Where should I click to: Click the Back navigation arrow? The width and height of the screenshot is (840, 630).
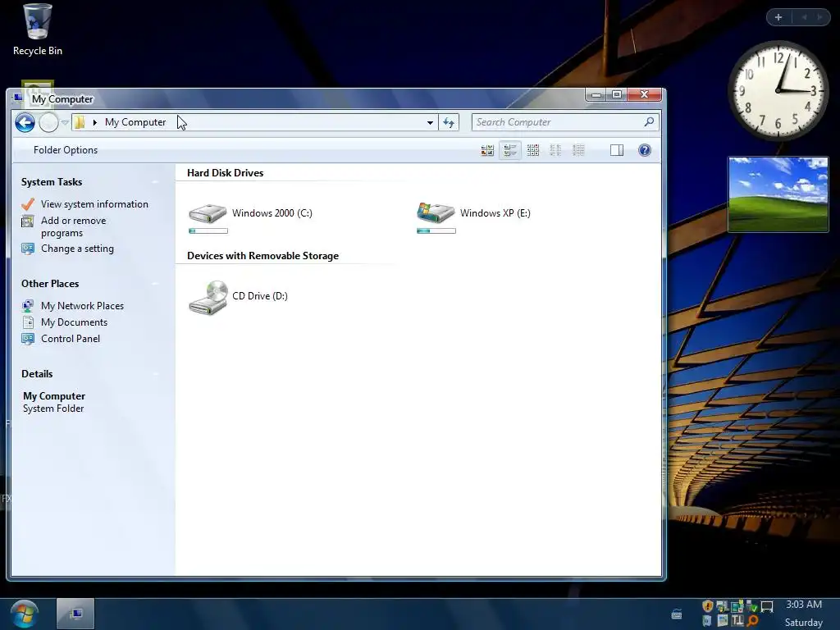click(x=25, y=123)
